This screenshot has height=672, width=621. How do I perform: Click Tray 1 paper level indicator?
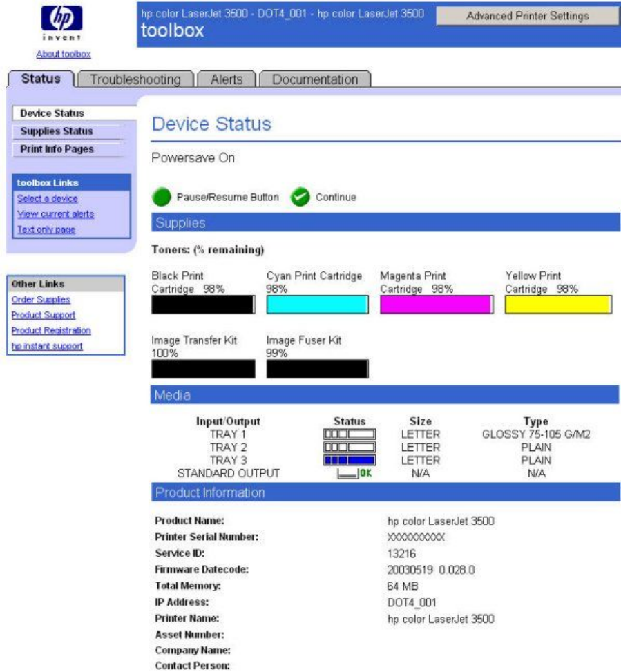click(x=350, y=434)
